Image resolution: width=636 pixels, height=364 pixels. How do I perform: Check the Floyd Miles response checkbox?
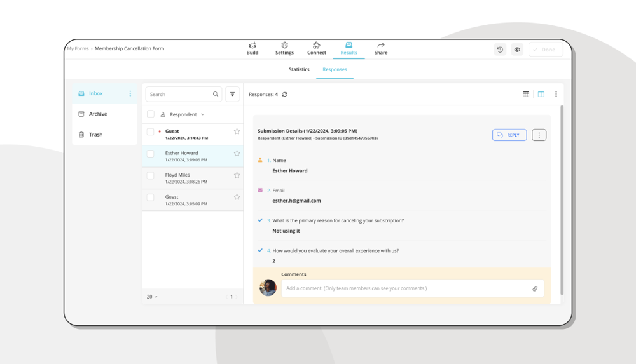(151, 175)
